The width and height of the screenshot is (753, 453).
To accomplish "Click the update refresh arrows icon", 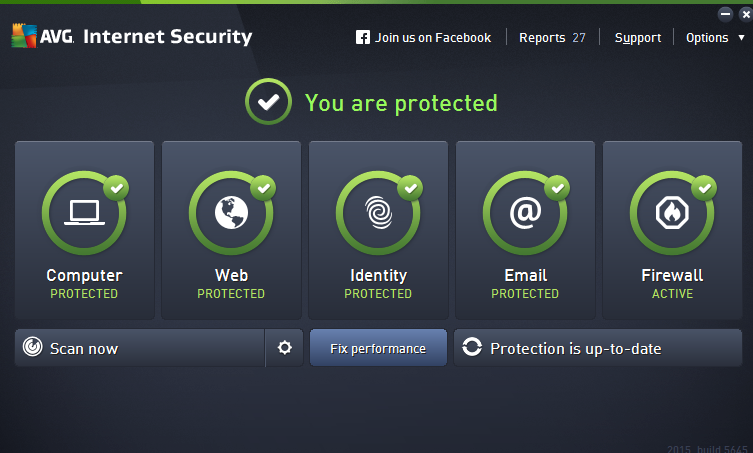I will (x=472, y=348).
